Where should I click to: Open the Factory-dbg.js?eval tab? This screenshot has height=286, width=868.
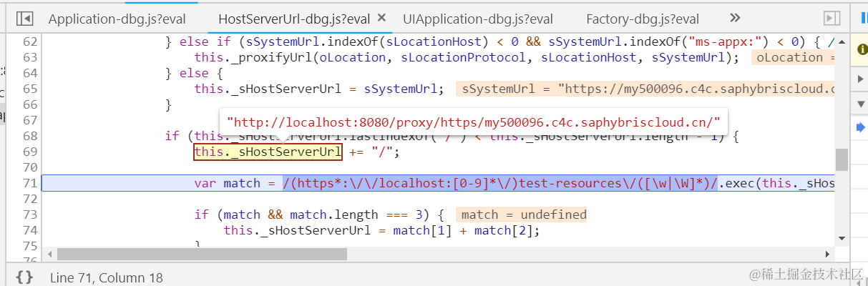[643, 19]
